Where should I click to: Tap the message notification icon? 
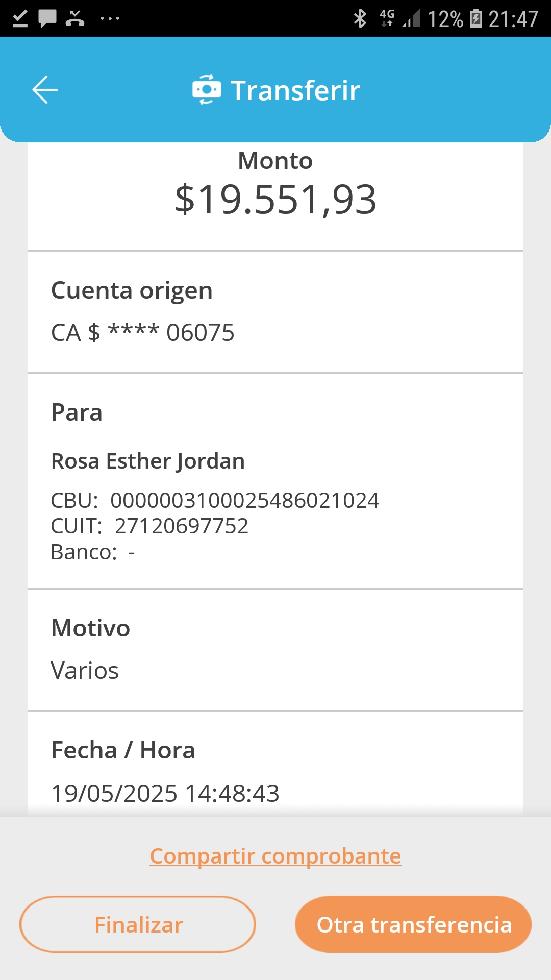point(47,18)
